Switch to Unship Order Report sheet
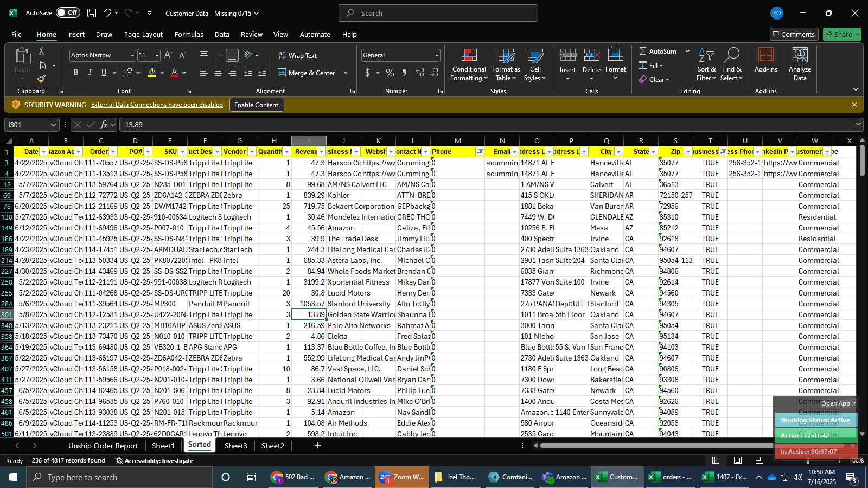 coord(103,446)
